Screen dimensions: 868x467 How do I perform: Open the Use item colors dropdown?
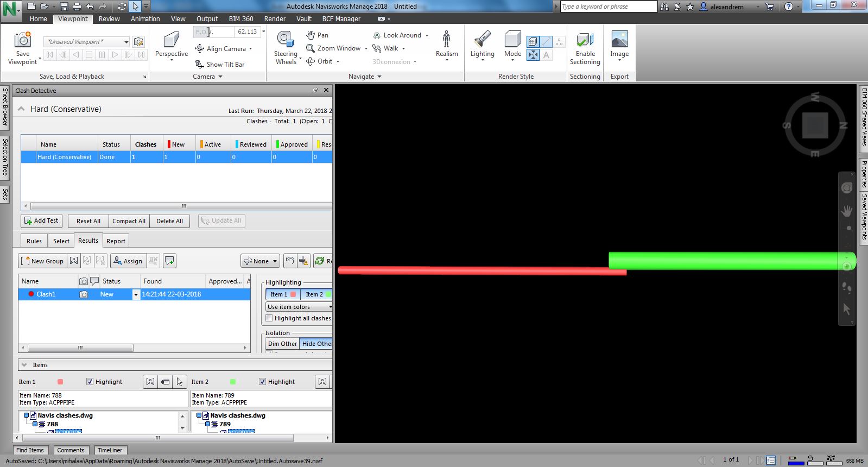tap(299, 307)
